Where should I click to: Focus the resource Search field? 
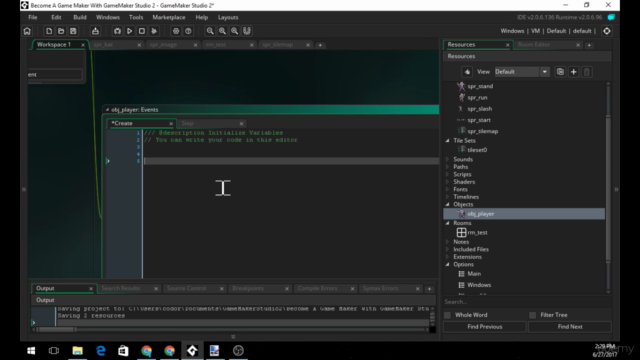click(x=527, y=302)
